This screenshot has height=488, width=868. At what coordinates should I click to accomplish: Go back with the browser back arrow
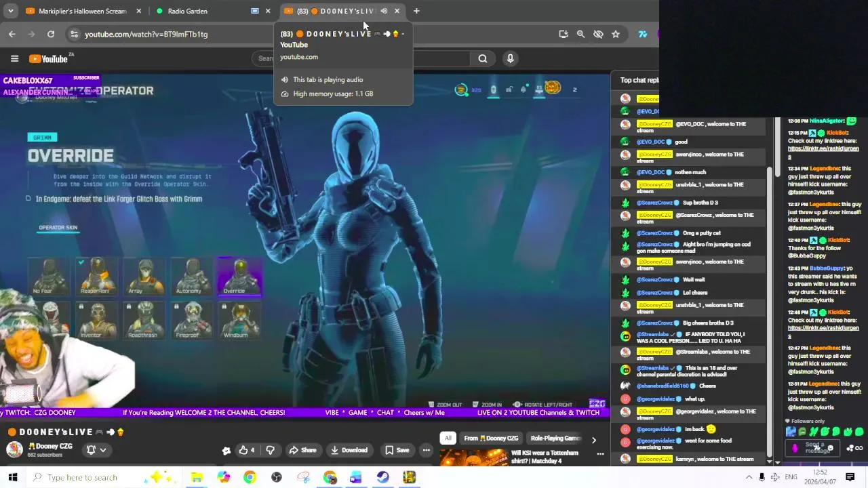click(x=12, y=34)
